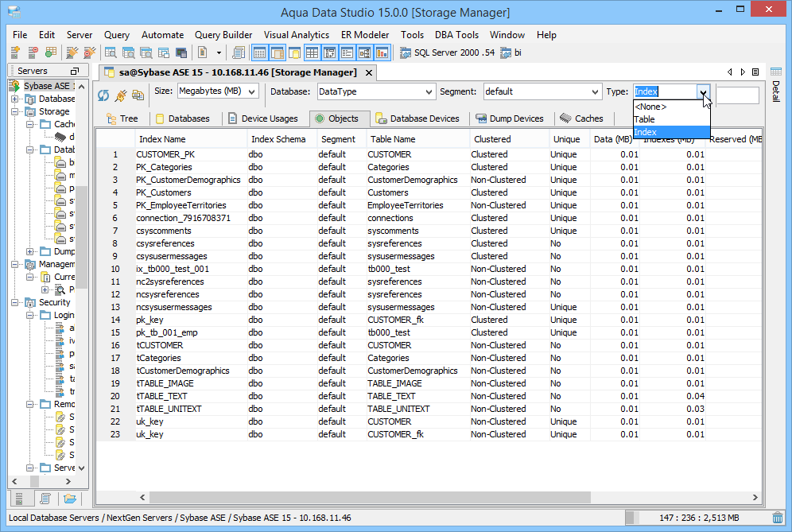Viewport: 792px width, 532px height.
Task: Click the disconnect plug icon with red mark
Action: [x=89, y=52]
